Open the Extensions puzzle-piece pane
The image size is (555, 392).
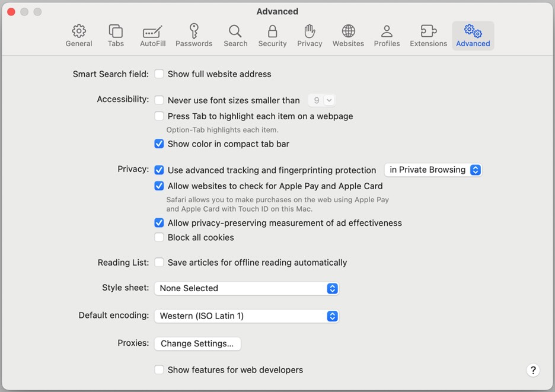pos(428,36)
